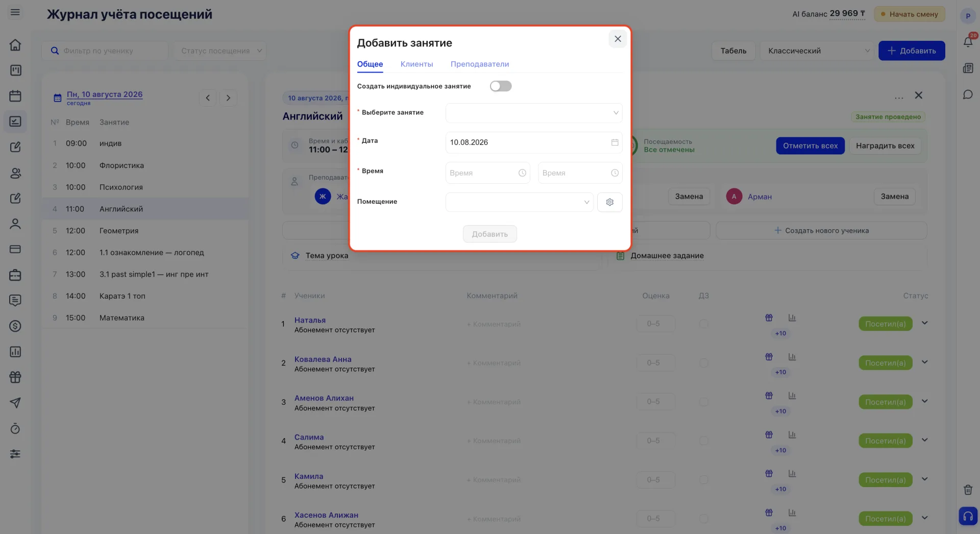
Task: Check the homework checkbox for Аменов Алихан
Action: 703,402
